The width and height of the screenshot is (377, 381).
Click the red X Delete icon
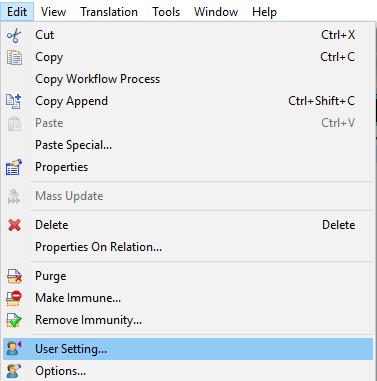pos(14,225)
